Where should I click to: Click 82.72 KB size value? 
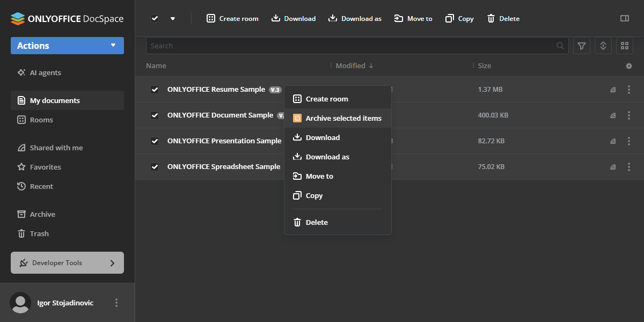pos(491,141)
